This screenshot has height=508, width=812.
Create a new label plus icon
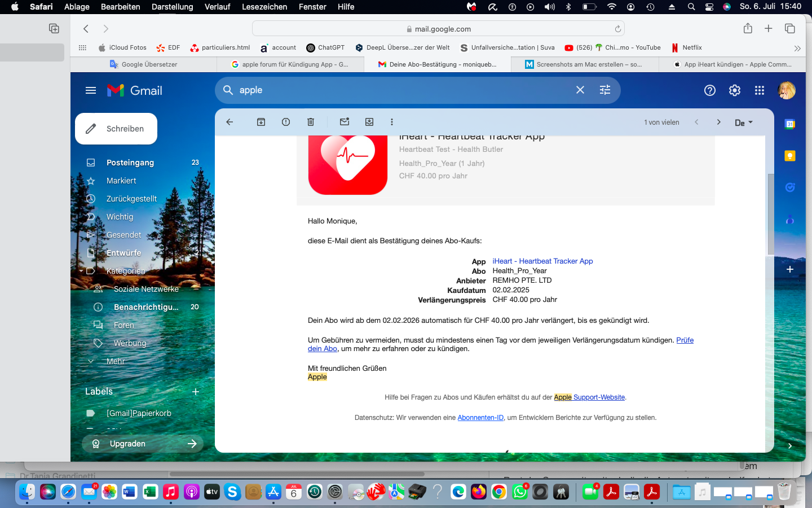point(196,392)
